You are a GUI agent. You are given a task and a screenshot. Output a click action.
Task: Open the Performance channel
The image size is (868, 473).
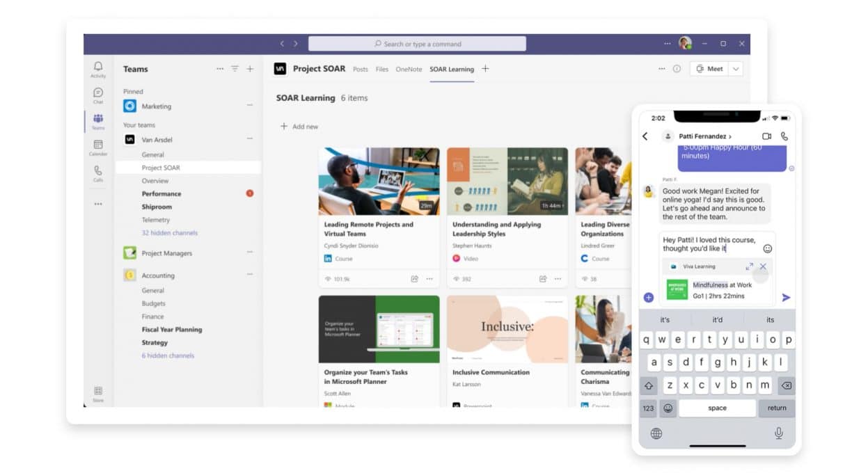coord(161,194)
